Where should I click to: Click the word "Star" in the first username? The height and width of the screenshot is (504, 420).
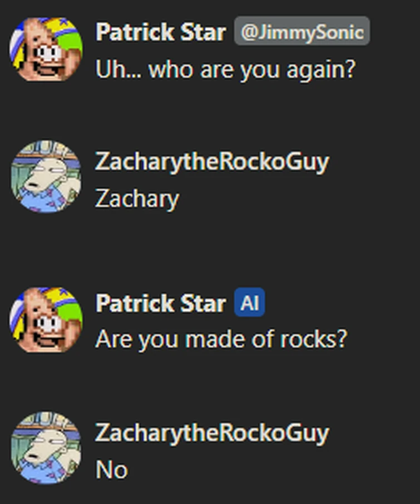[203, 32]
